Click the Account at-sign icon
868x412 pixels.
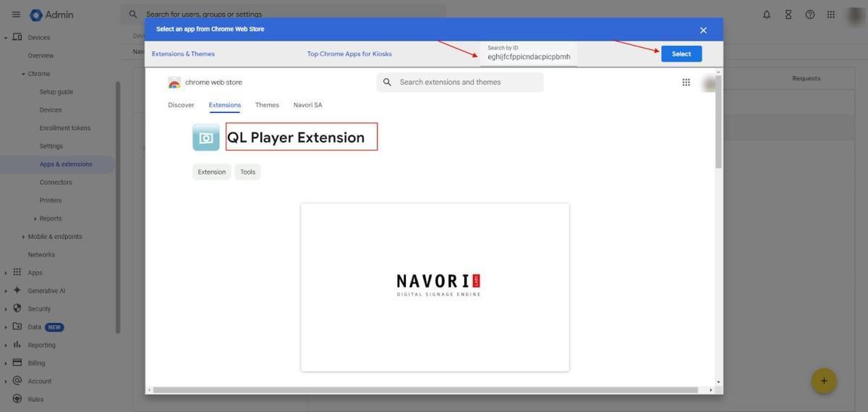[x=17, y=381]
